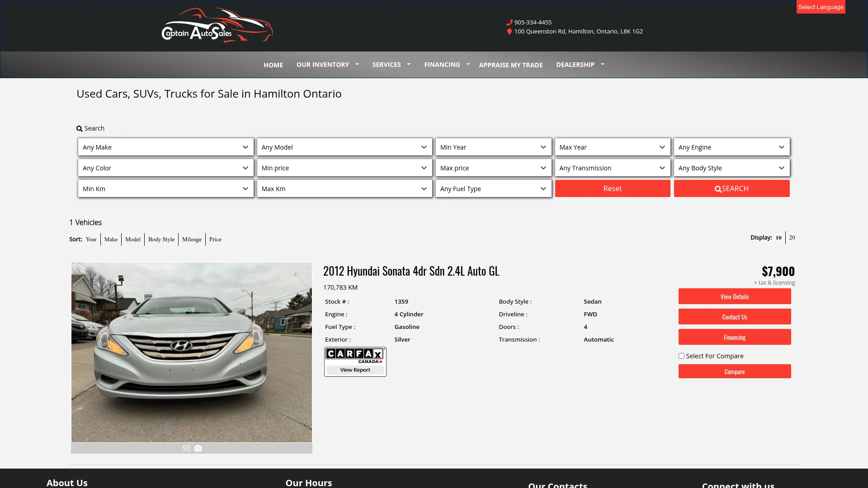Expand the Services submenu arrow
This screenshot has width=868, height=488.
click(409, 65)
